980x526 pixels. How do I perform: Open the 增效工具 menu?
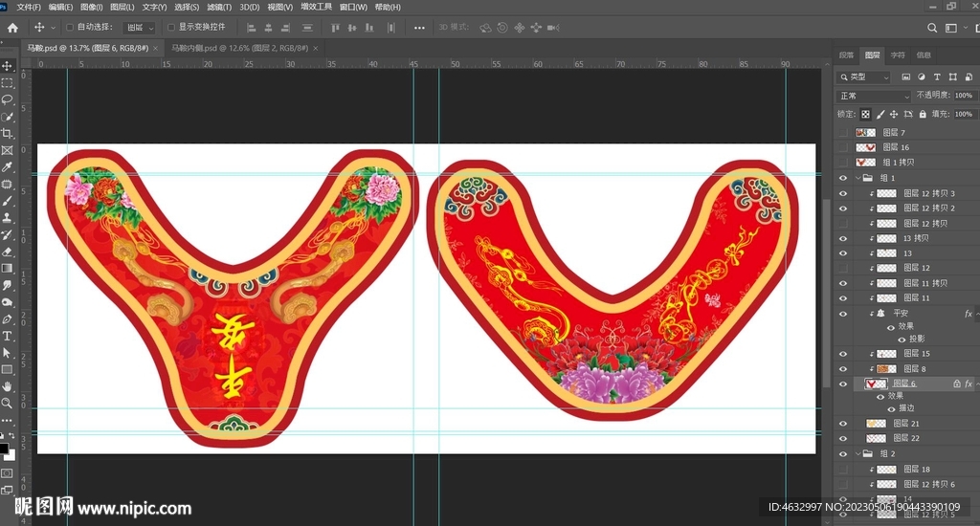316,7
